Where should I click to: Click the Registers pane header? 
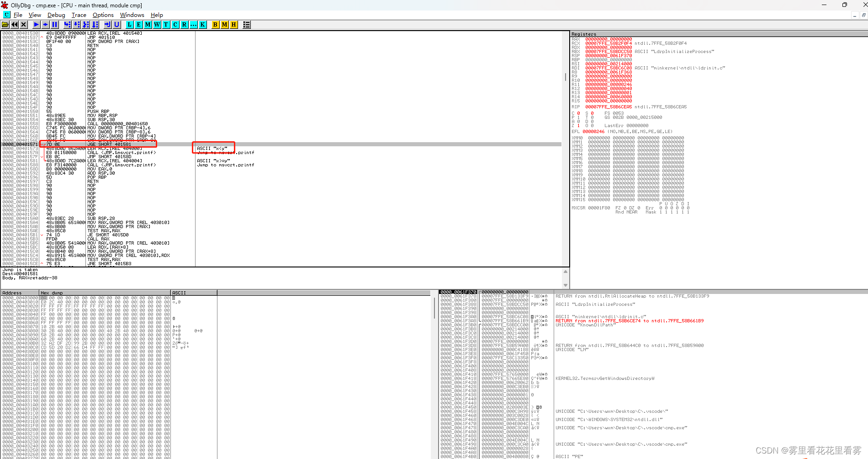click(x=719, y=34)
